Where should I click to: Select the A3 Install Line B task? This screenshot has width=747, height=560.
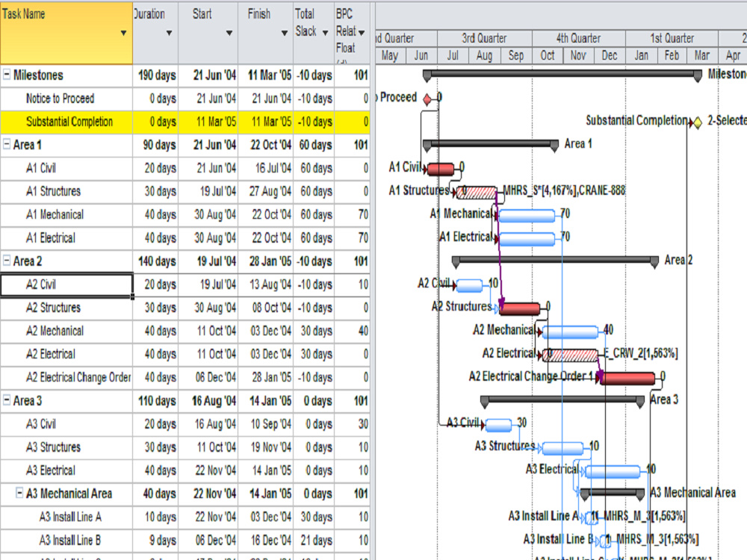[70, 541]
